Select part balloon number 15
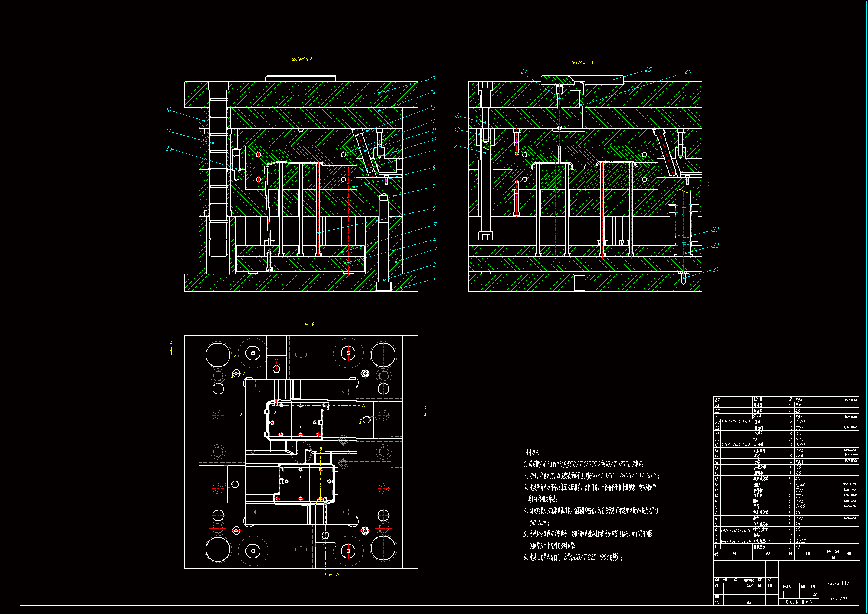Image resolution: width=868 pixels, height=614 pixels. 432,79
